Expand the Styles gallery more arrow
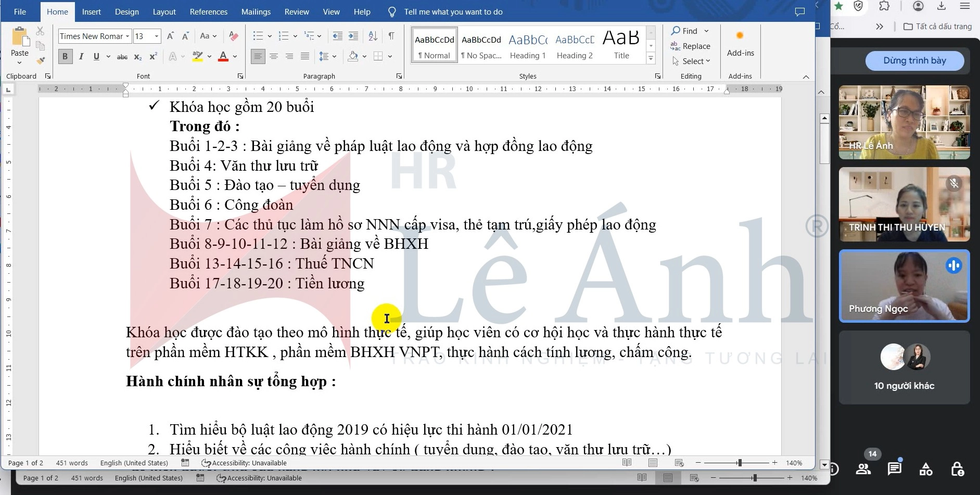This screenshot has height=495, width=980. point(651,58)
